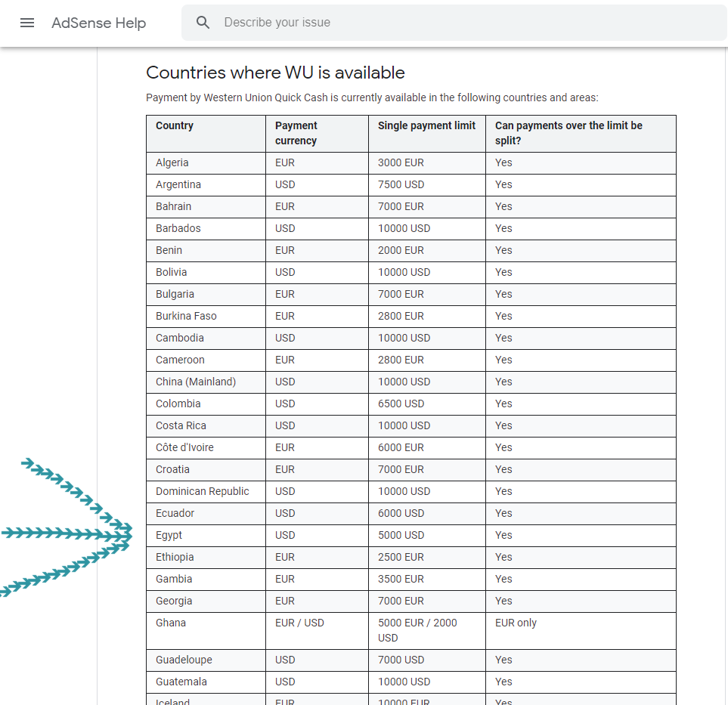Select the Cambodia country cell
Image resolution: width=728 pixels, height=705 pixels.
[x=206, y=338]
